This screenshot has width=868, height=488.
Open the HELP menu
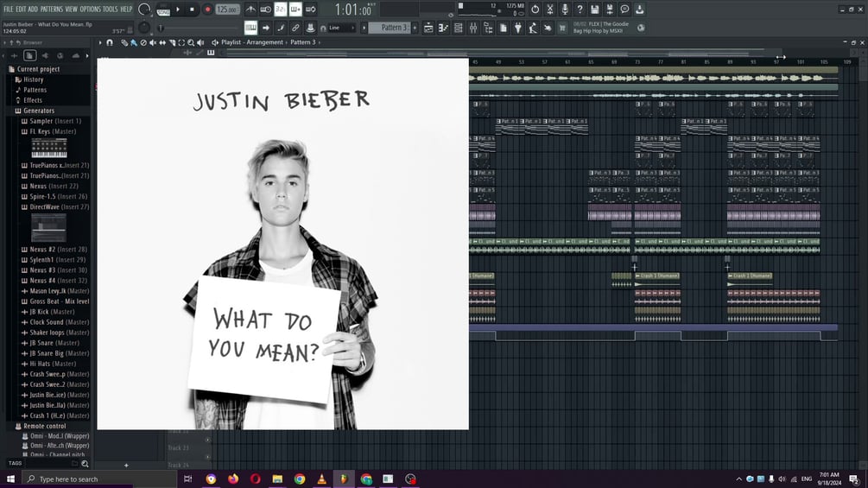click(126, 10)
